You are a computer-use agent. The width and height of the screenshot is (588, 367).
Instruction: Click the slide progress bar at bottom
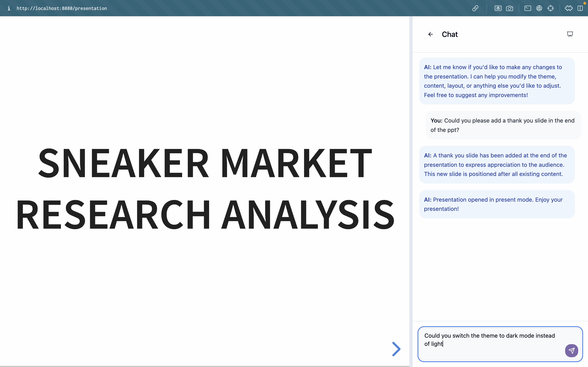coord(205,366)
